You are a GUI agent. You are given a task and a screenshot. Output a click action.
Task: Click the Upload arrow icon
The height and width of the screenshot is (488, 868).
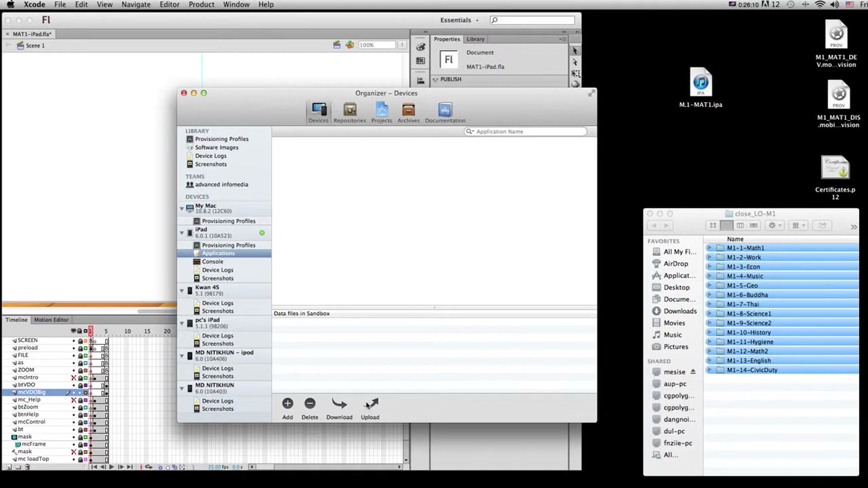(x=370, y=403)
